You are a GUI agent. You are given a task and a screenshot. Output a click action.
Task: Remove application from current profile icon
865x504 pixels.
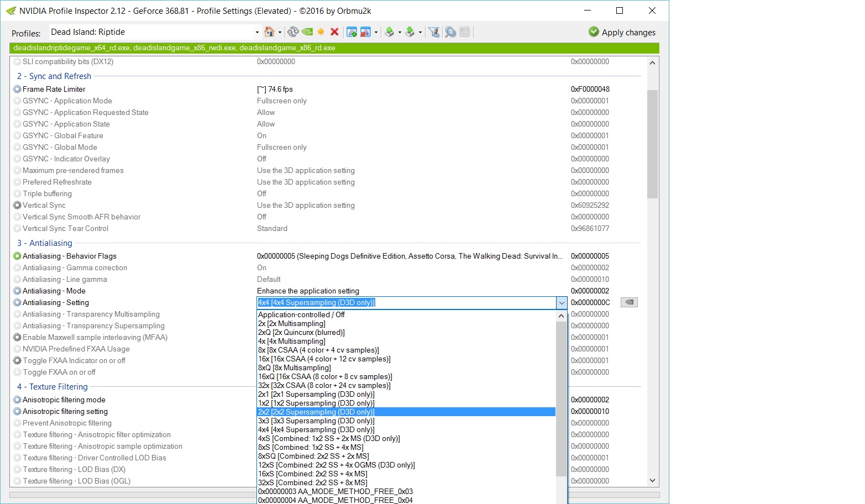(365, 32)
